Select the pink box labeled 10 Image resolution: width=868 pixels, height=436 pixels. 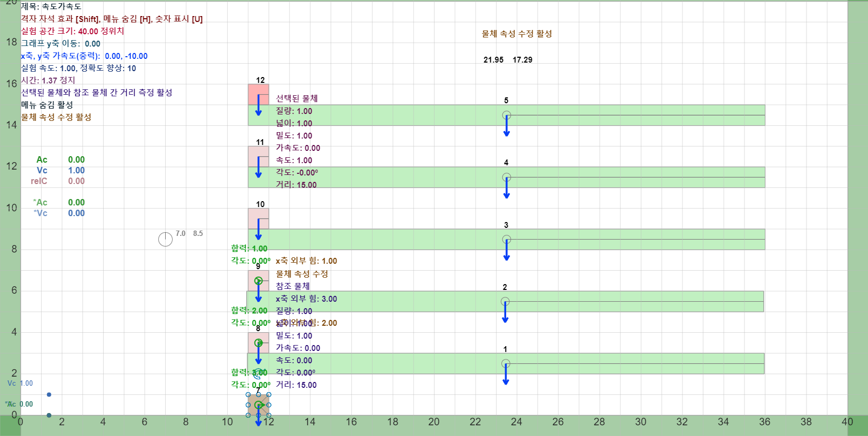click(x=259, y=219)
